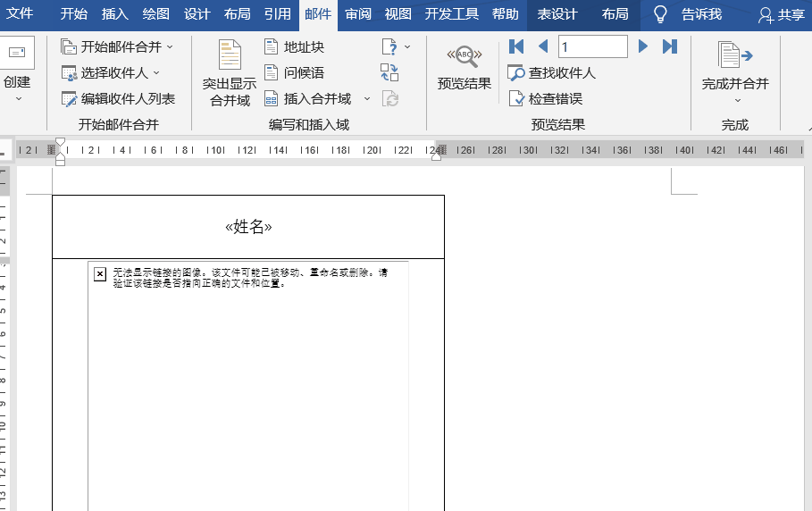Expand the 完成并合并 dropdown chevron

click(x=738, y=100)
